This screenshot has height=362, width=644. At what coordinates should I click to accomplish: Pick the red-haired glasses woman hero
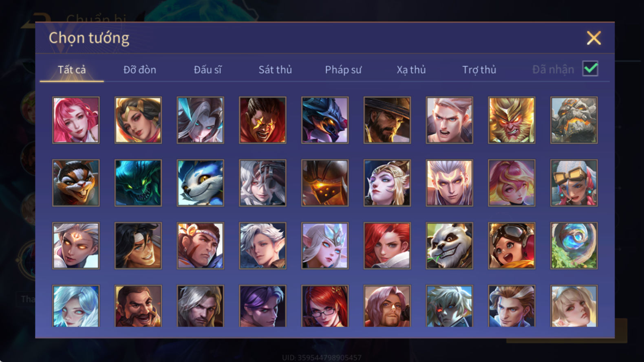325,306
